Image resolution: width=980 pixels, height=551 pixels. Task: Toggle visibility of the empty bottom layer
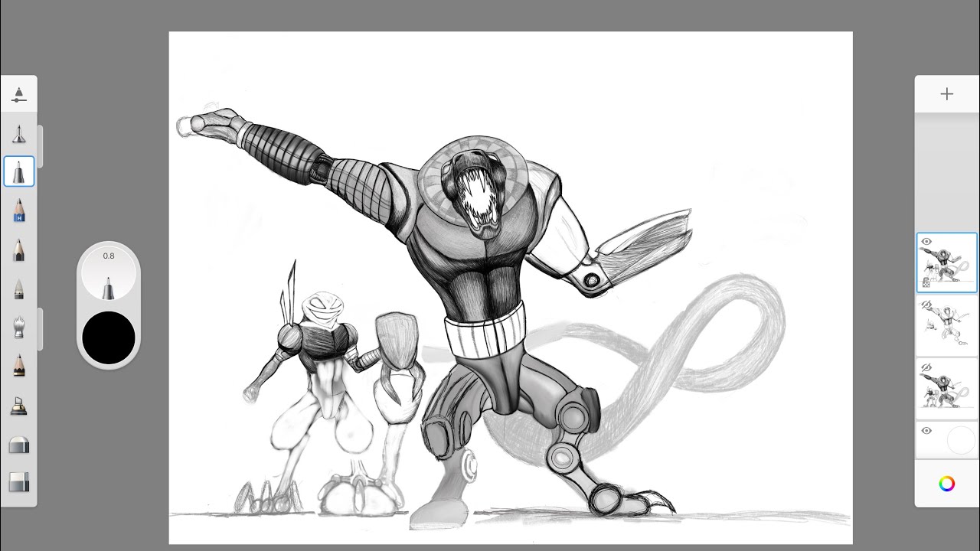pyautogui.click(x=926, y=431)
